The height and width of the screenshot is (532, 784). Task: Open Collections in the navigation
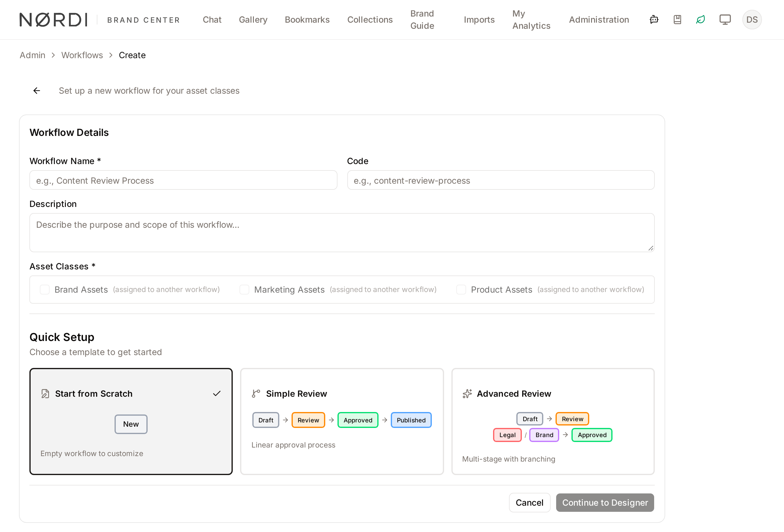(370, 20)
